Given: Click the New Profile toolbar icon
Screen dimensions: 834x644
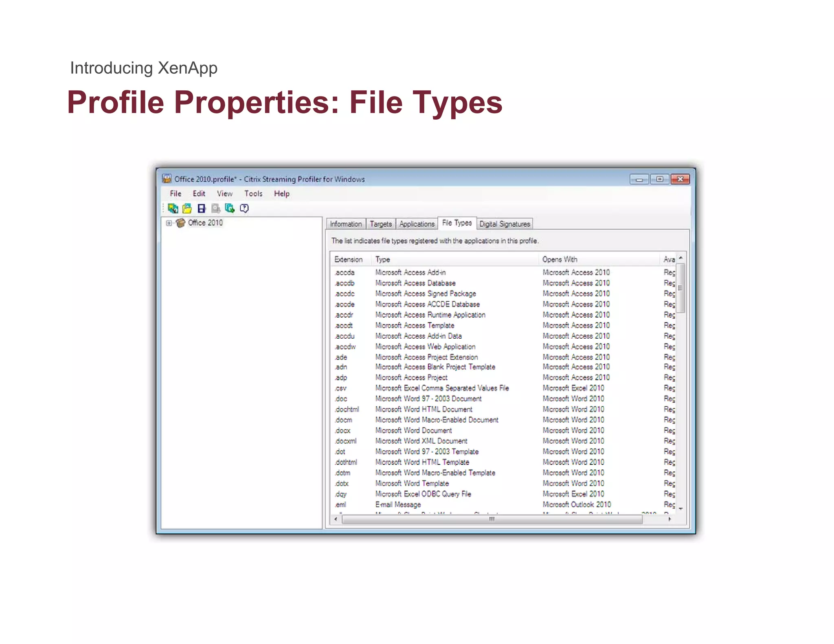Looking at the screenshot, I should [x=173, y=208].
